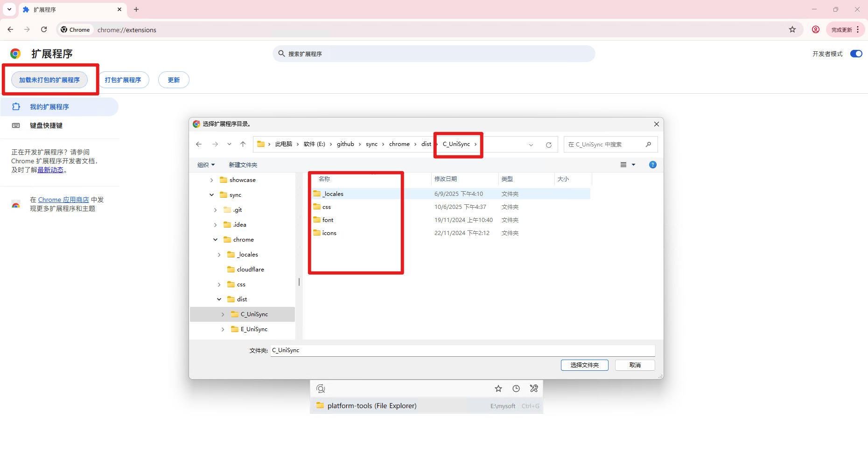Screen dimensions: 868x465
Task: Open the Chrome 应用商店 link
Action: (63, 200)
